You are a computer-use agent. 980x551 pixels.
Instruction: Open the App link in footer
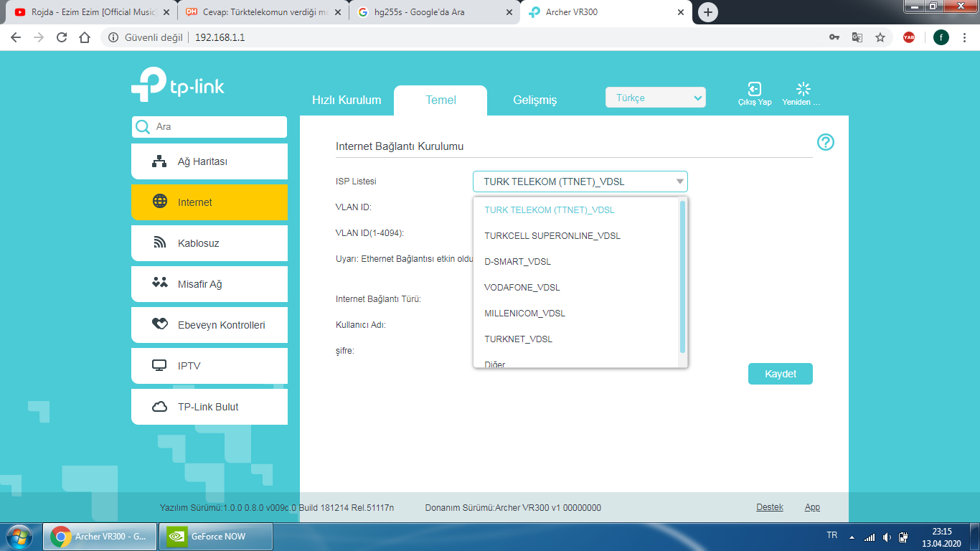click(812, 507)
